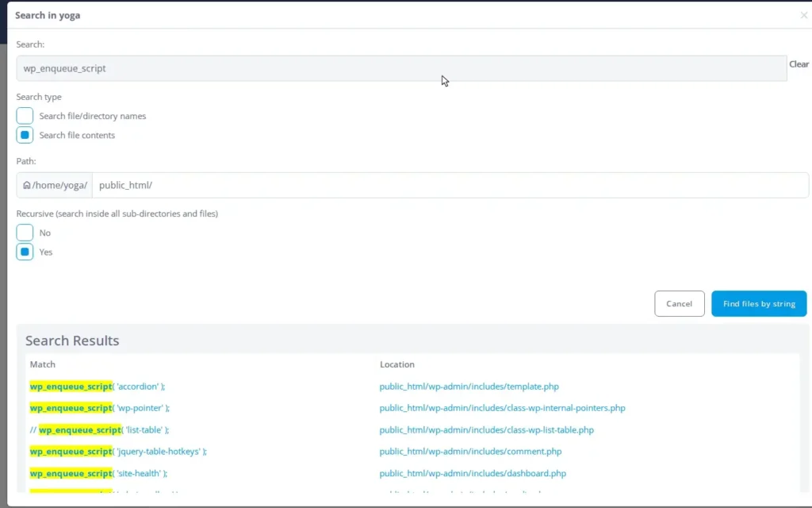Click the Search file/directory names label
812x508 pixels.
(x=93, y=116)
